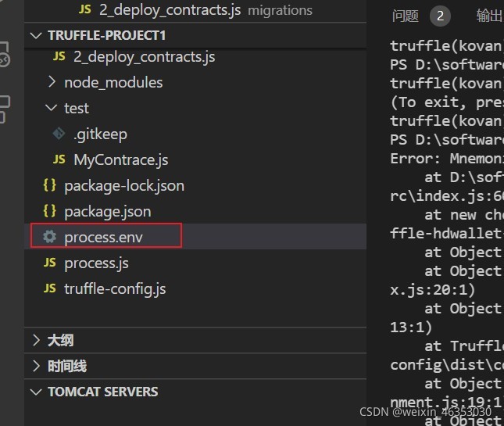Switch to the 问题 problems tab
The width and height of the screenshot is (504, 426).
click(x=406, y=16)
